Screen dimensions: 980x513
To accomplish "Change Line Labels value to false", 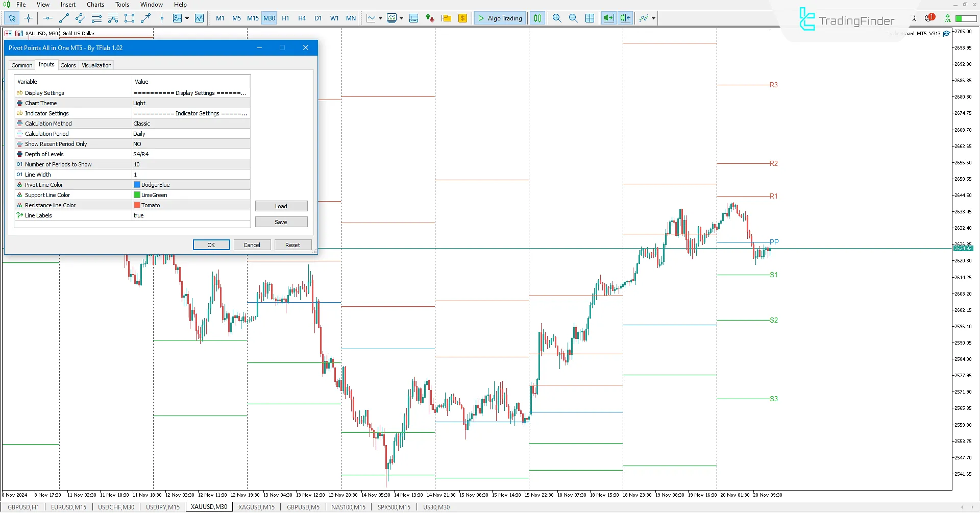I will 190,215.
